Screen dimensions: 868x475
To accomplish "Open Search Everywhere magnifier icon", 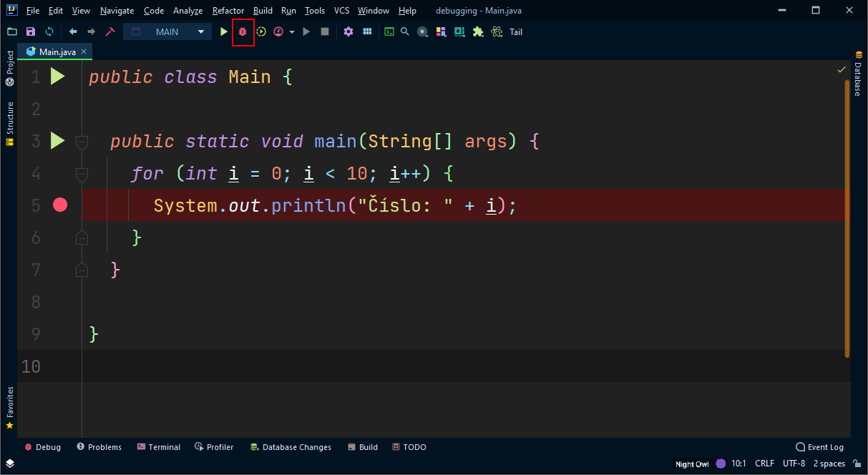I will pyautogui.click(x=404, y=31).
